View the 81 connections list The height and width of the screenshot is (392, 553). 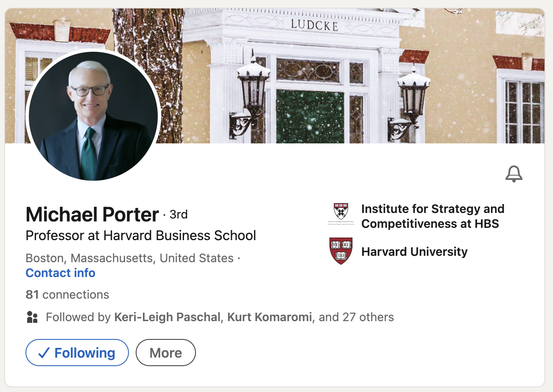[x=67, y=294]
